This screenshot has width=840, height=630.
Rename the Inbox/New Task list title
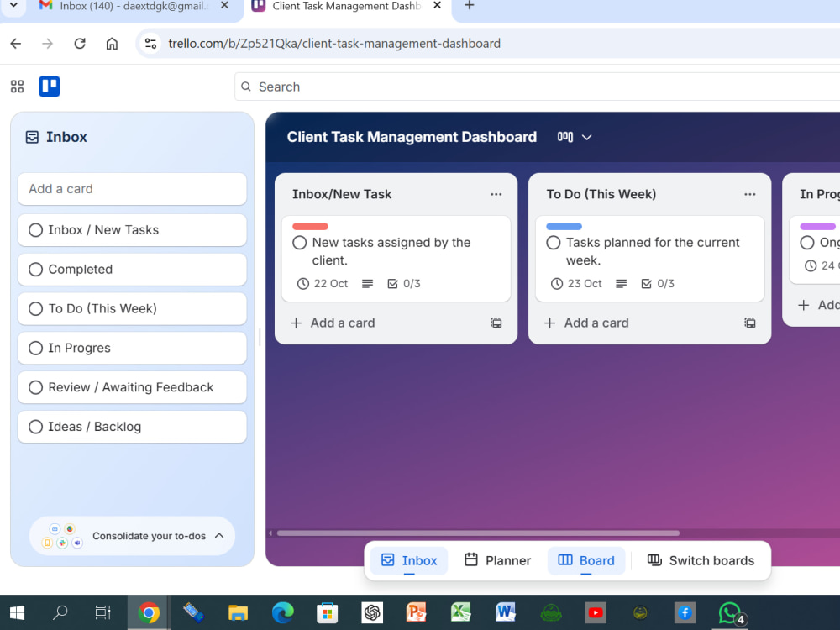point(342,194)
